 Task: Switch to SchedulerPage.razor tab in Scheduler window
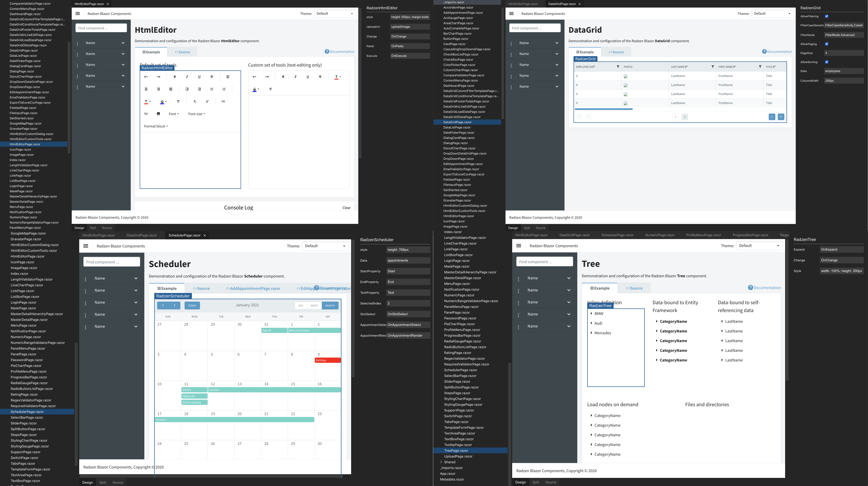184,235
